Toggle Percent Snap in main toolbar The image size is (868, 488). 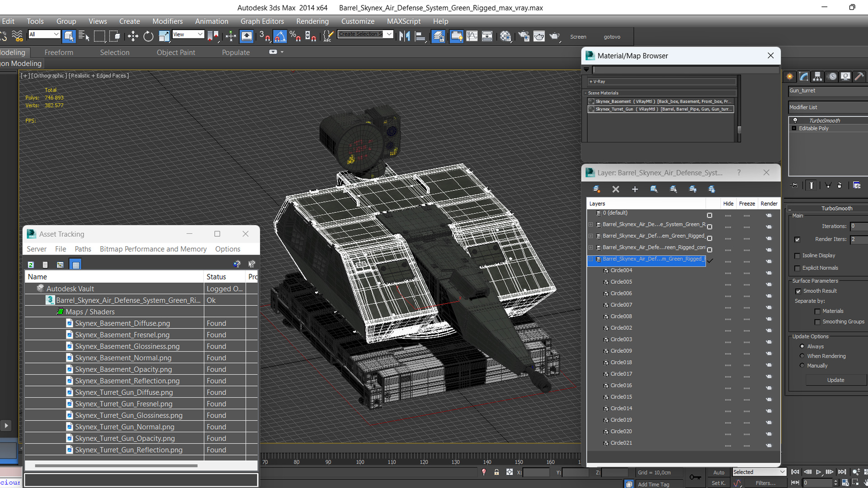295,36
